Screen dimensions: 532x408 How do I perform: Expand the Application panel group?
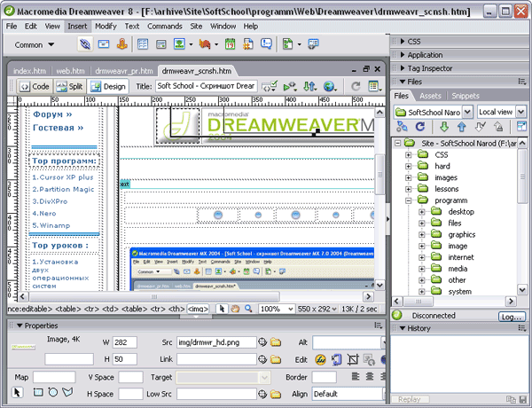(403, 55)
